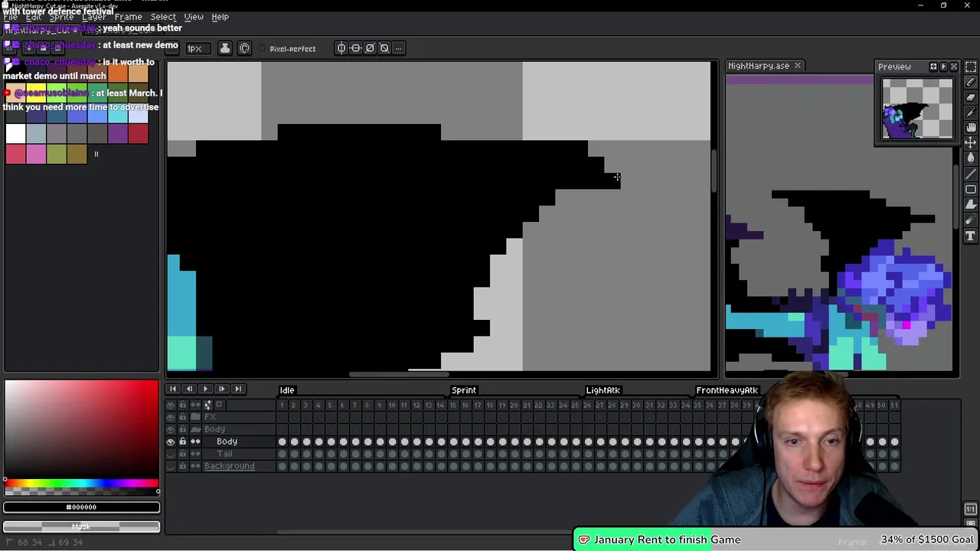980x551 pixels.
Task: Select the Paint Bucket tool
Action: 970,158
